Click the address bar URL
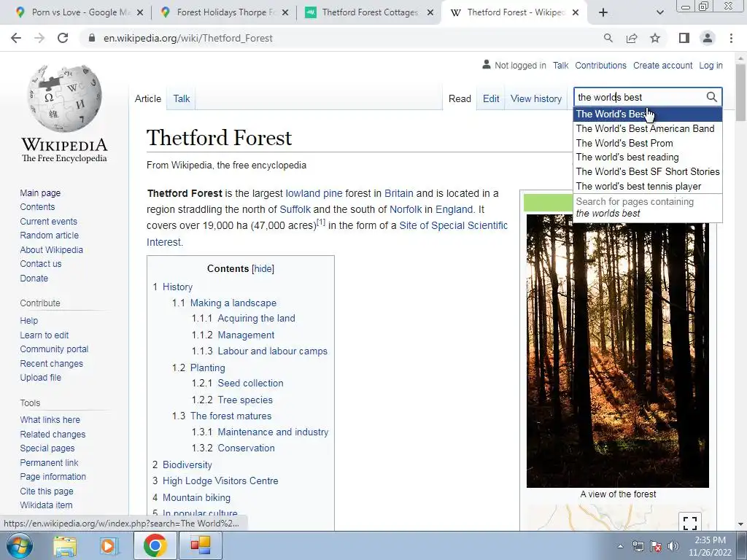The image size is (747, 560). [188, 38]
